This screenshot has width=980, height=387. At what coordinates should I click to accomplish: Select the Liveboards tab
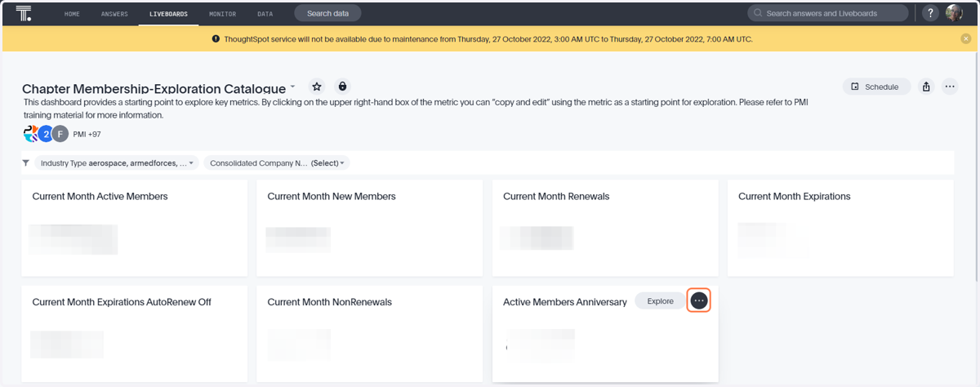168,14
